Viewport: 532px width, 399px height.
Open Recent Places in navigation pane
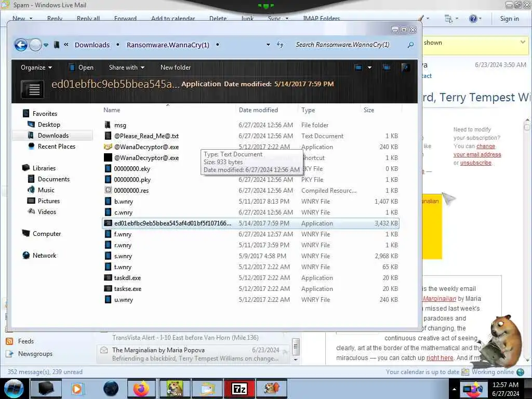click(57, 146)
